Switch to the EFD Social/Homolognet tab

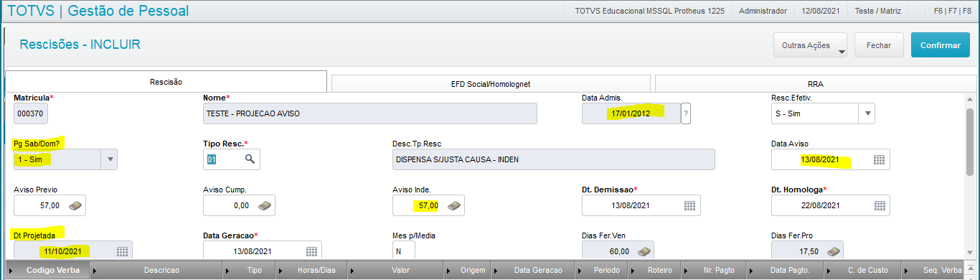click(491, 84)
